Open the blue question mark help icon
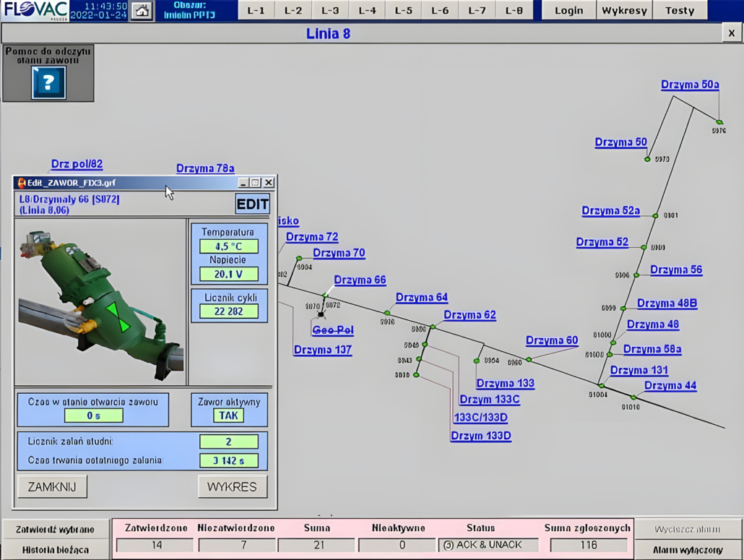Image resolution: width=744 pixels, height=560 pixels. pos(48,82)
